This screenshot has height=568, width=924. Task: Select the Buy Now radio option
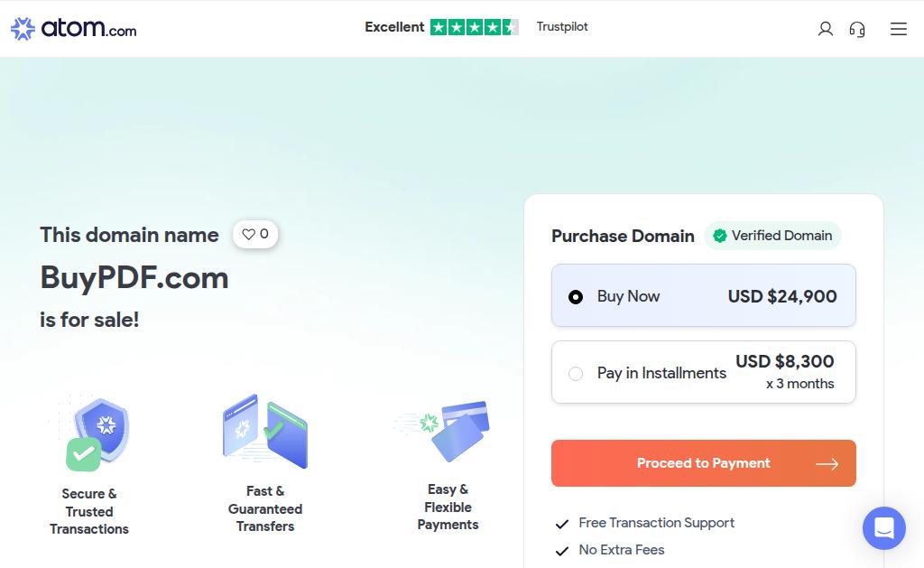click(x=576, y=297)
